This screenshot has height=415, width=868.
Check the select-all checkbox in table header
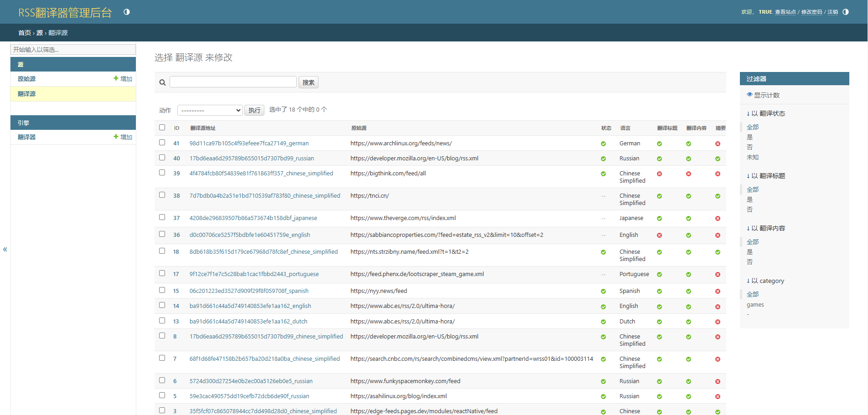coord(162,128)
